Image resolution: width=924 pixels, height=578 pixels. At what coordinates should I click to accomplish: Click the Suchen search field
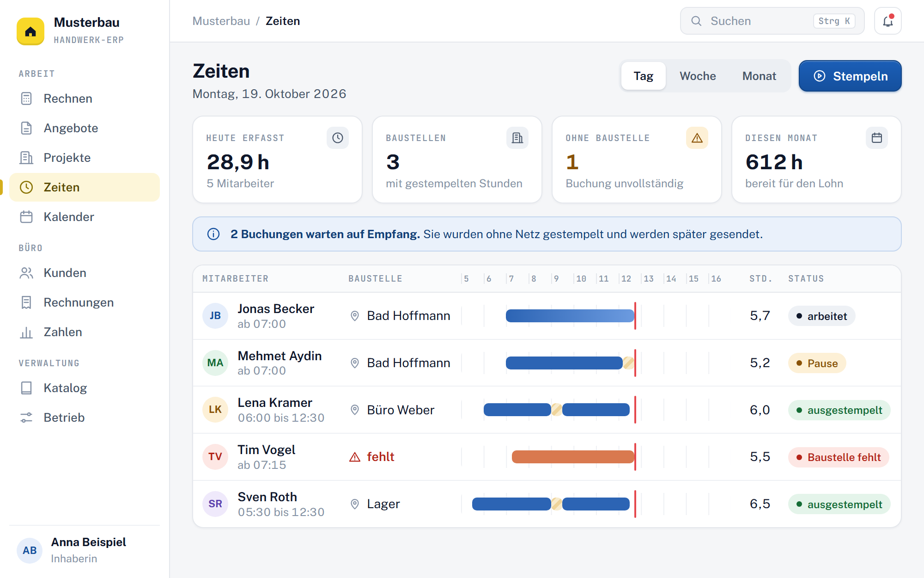click(772, 21)
